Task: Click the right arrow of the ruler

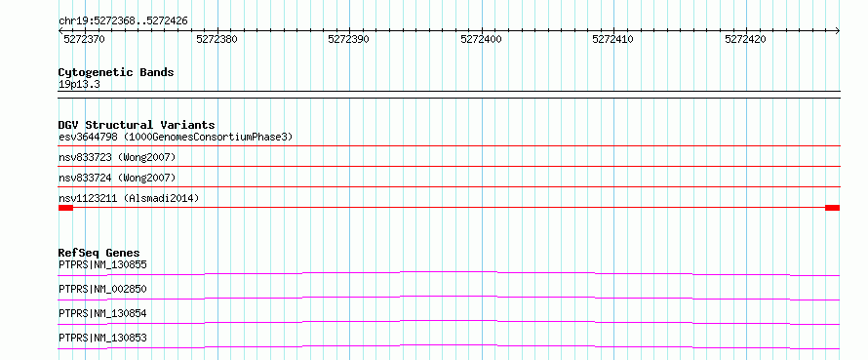Action: tap(837, 31)
